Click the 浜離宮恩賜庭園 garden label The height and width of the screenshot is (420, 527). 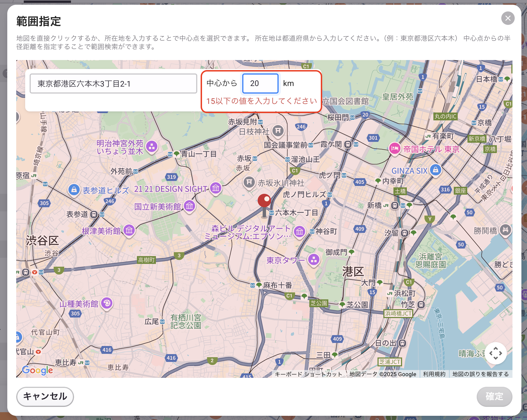pyautogui.click(x=430, y=260)
